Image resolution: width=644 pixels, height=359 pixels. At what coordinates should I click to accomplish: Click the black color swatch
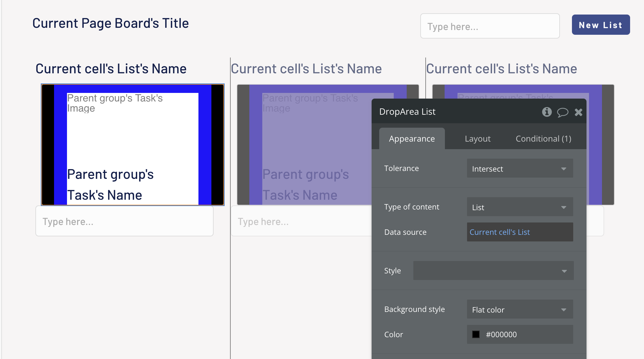click(x=476, y=334)
